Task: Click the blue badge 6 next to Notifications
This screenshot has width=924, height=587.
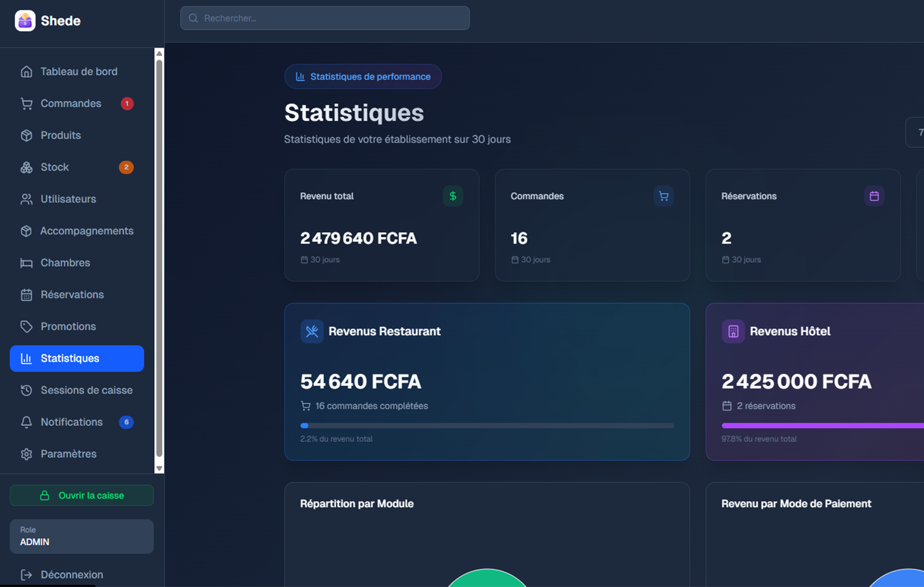Action: coord(126,422)
